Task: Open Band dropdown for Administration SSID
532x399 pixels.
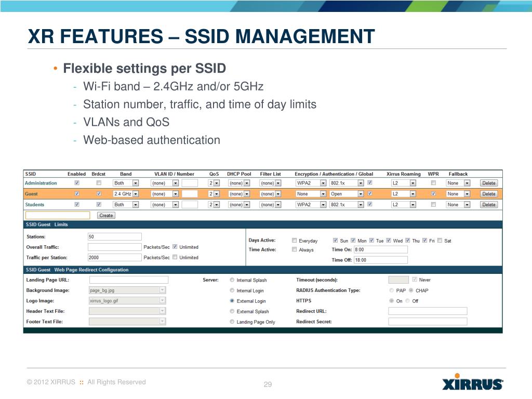Action: (x=126, y=183)
